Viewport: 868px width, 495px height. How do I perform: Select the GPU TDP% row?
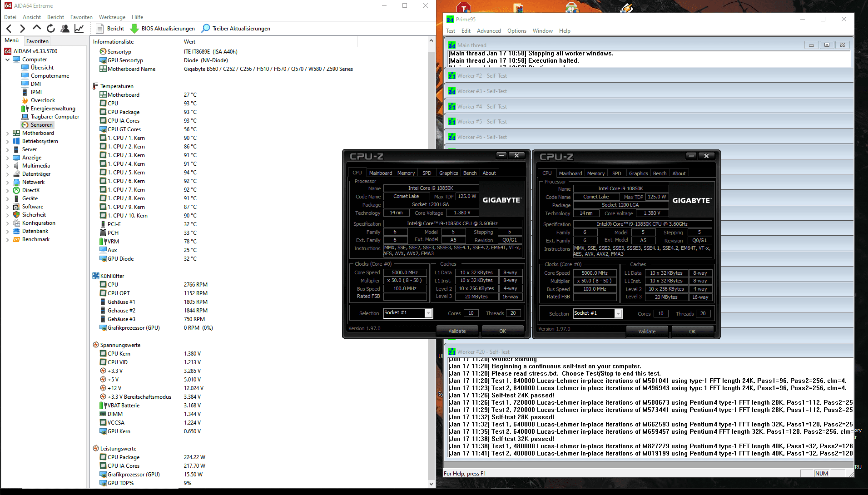coord(259,483)
